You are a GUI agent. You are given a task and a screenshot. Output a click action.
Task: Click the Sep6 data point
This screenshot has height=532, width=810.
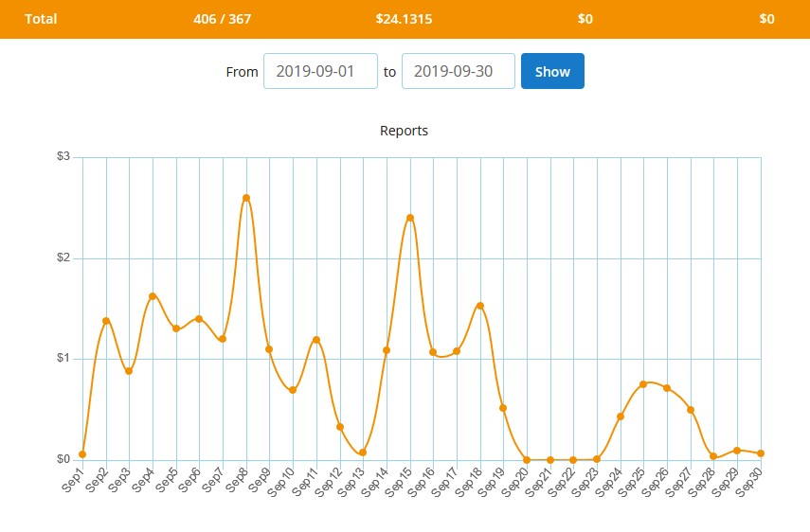(199, 319)
